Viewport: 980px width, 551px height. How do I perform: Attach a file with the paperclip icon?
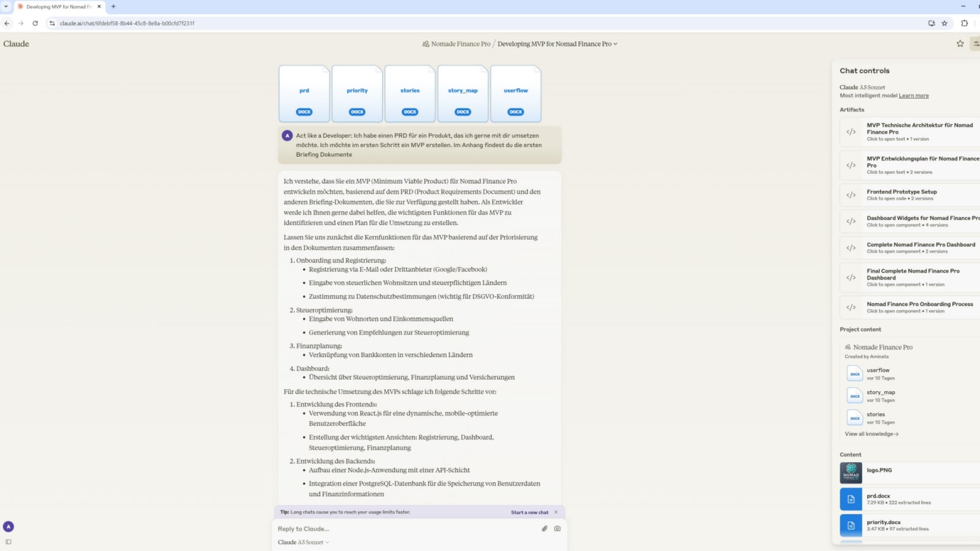click(x=545, y=528)
